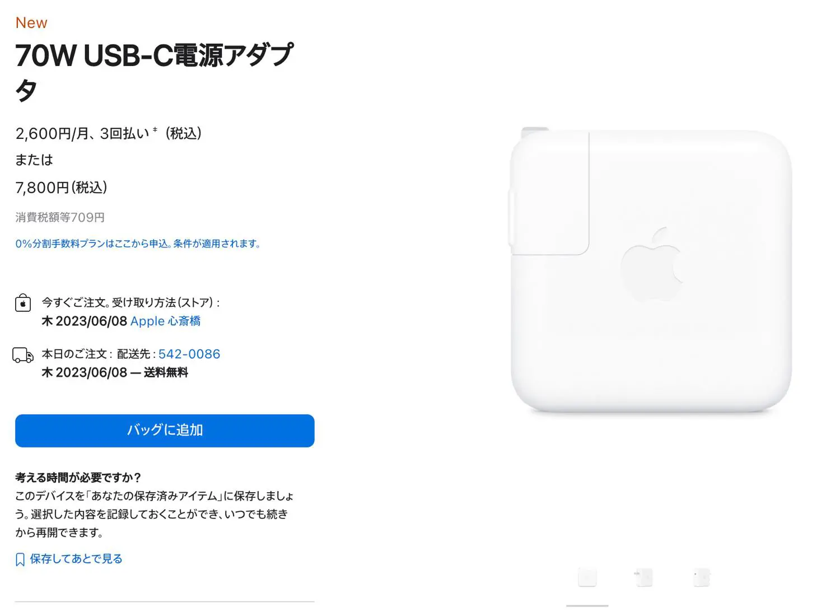Click the 7,800円 (税込) price text
Viewport: 840px width, 616px height.
tap(61, 188)
